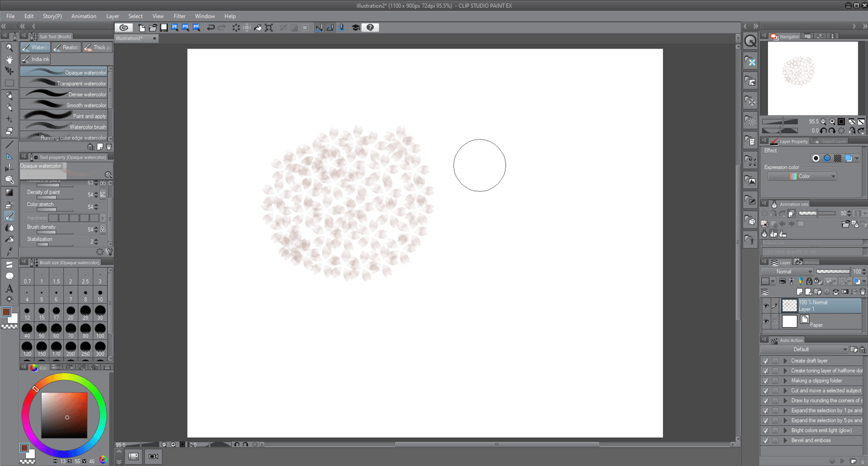Open the Animation menu

point(84,16)
